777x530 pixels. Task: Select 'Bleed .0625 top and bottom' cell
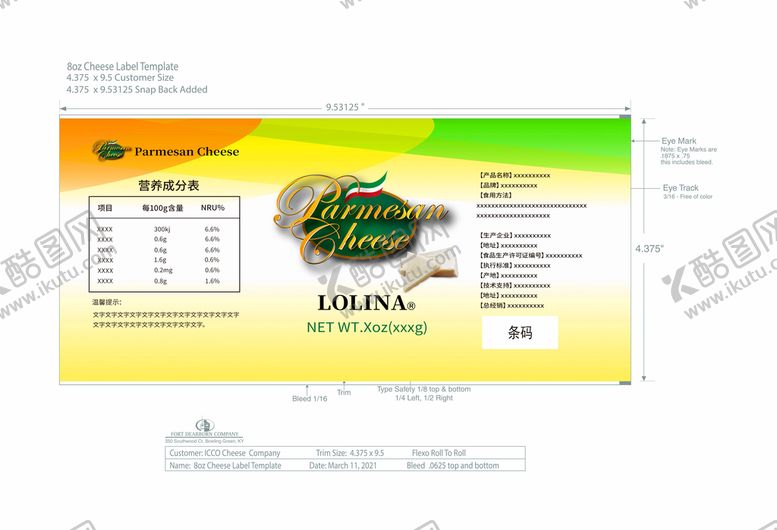(x=452, y=466)
